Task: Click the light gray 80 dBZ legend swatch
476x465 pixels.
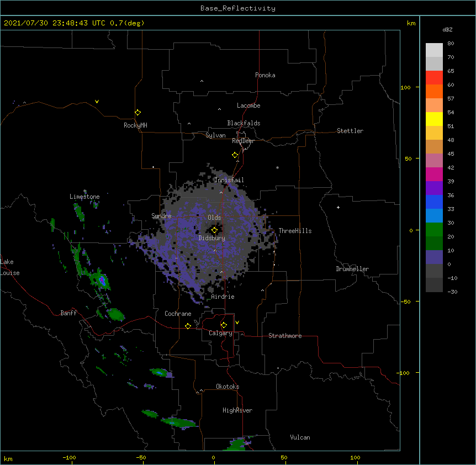Action: pos(434,50)
